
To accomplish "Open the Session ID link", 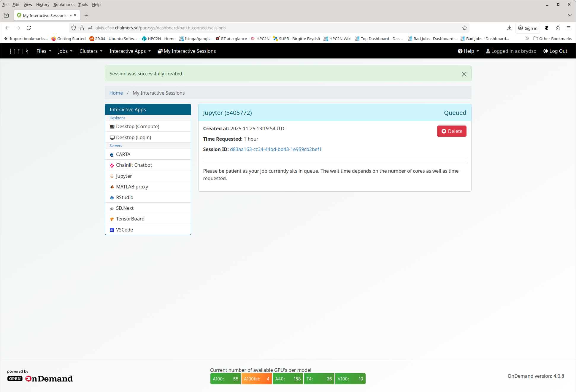I will point(275,149).
